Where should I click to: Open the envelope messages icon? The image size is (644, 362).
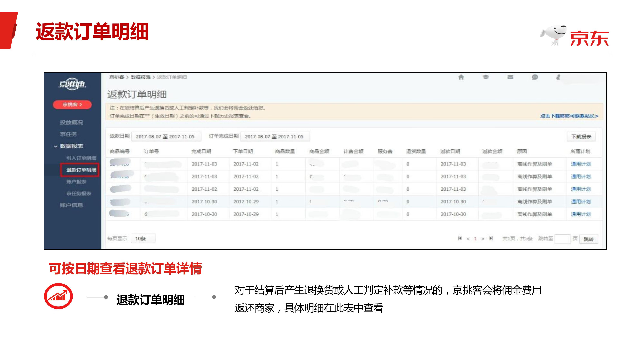[510, 77]
